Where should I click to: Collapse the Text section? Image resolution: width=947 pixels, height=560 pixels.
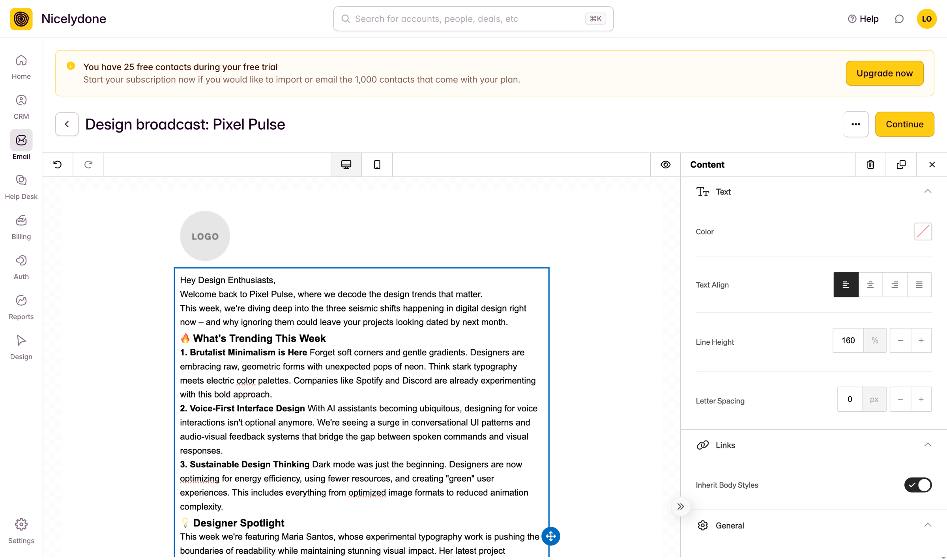[x=928, y=192]
